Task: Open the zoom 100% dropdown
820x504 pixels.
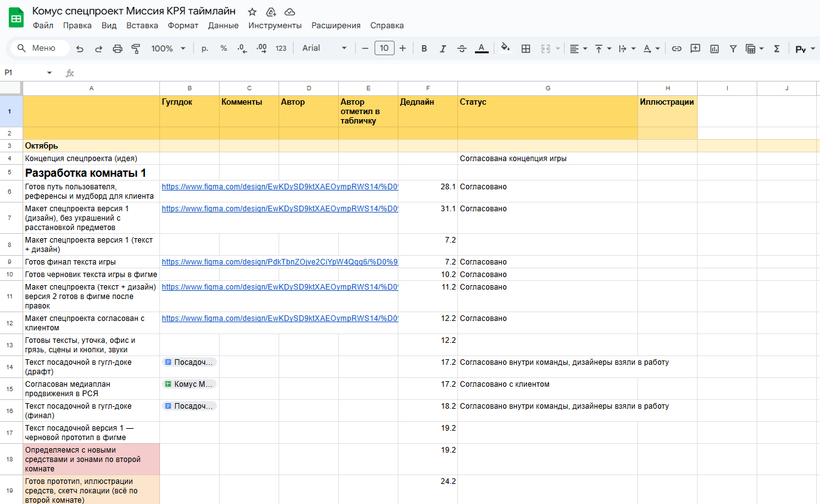Action: pyautogui.click(x=168, y=48)
